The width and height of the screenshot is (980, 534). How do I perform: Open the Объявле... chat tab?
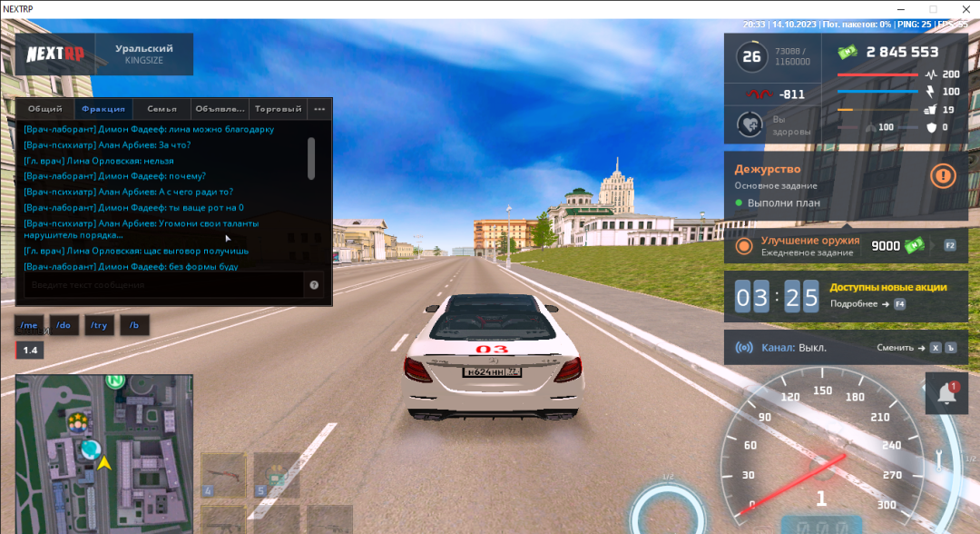pos(220,109)
